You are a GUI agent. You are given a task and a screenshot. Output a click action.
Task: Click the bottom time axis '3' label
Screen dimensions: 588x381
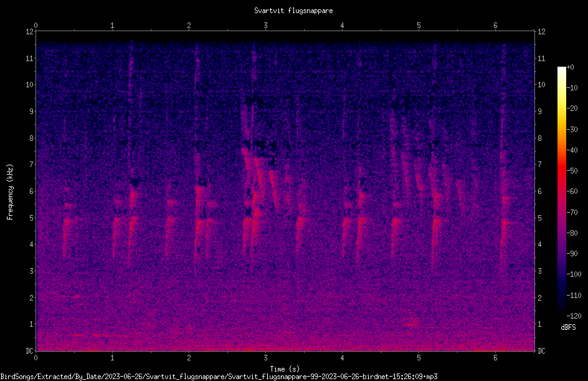[265, 358]
